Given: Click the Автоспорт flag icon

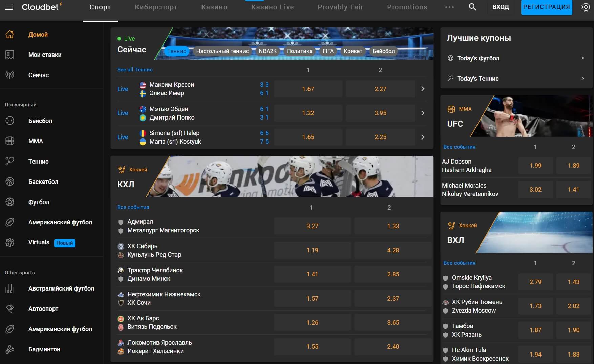Looking at the screenshot, I should 10,308.
